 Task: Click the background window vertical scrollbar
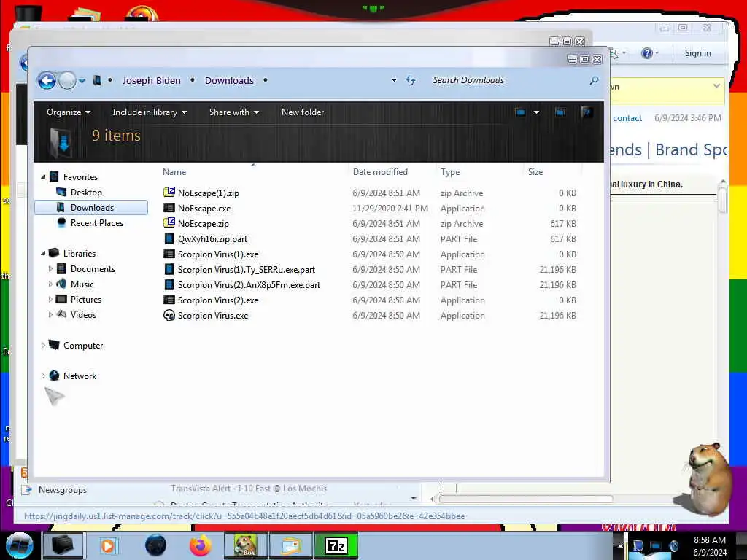click(x=723, y=200)
